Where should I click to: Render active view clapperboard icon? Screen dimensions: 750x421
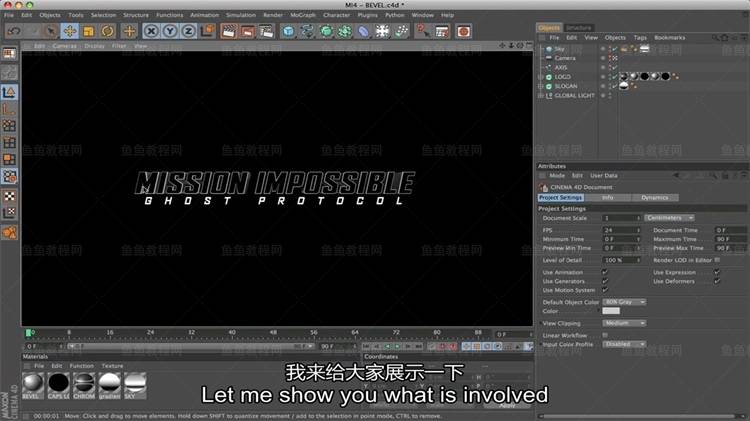tap(229, 32)
